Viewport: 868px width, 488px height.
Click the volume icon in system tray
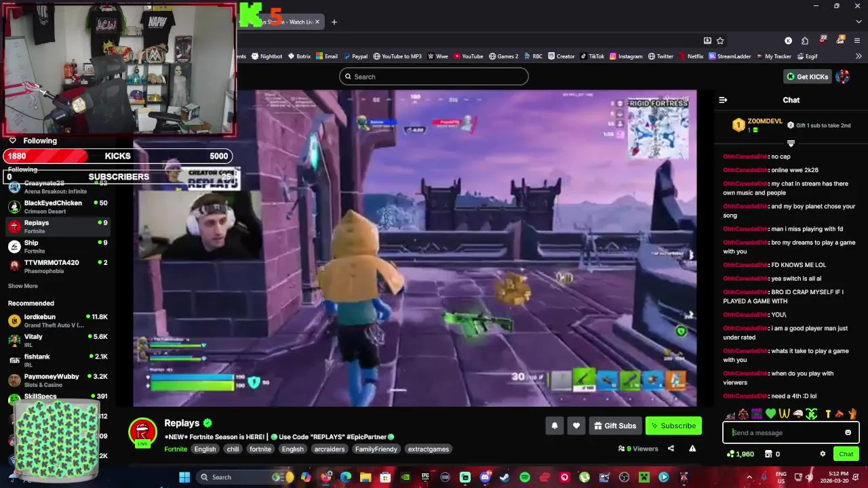[809, 477]
